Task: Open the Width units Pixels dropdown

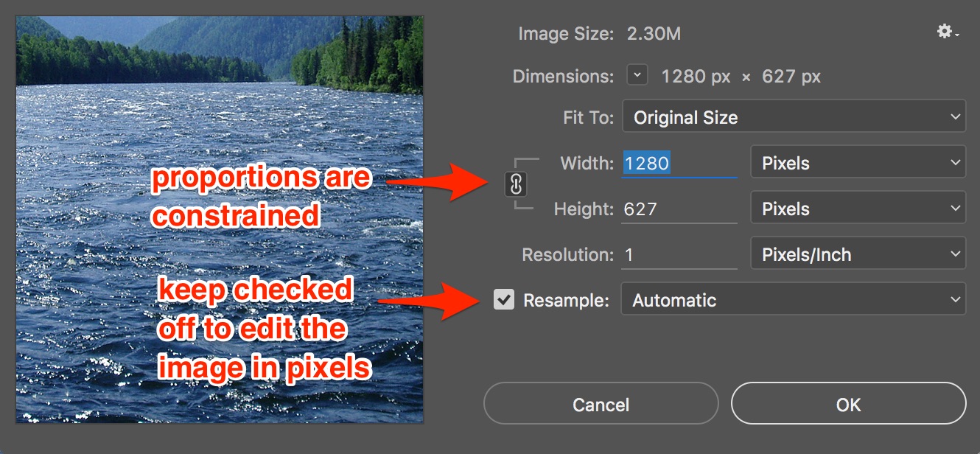Action: (858, 163)
